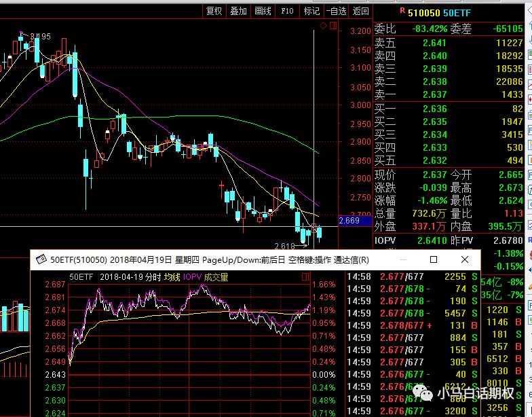The width and height of the screenshot is (532, 417).
Task: Select the 画线 drawing tool
Action: (263, 11)
